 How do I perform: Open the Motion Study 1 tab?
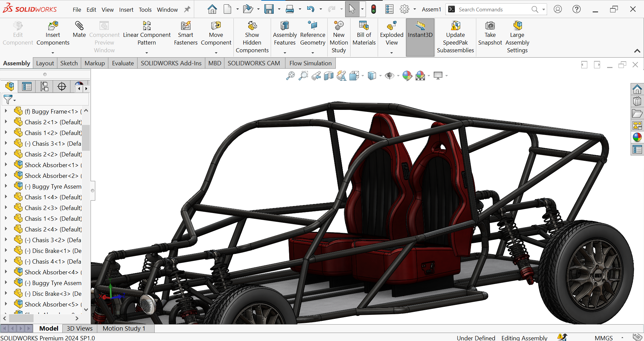(x=124, y=328)
